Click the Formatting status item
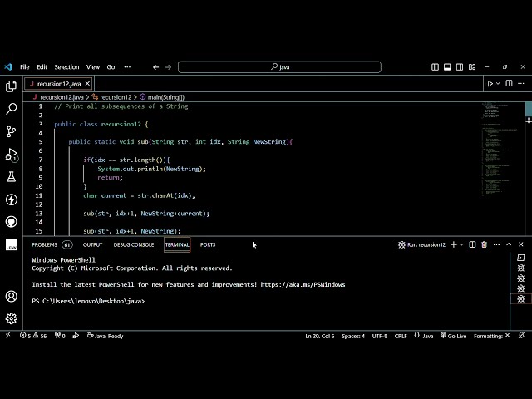The image size is (532, 399). coord(491,336)
